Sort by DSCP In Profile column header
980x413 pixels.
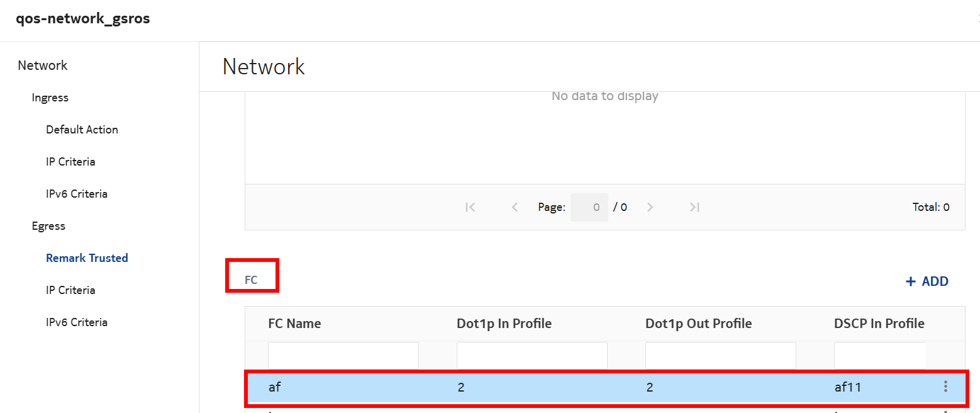[879, 324]
